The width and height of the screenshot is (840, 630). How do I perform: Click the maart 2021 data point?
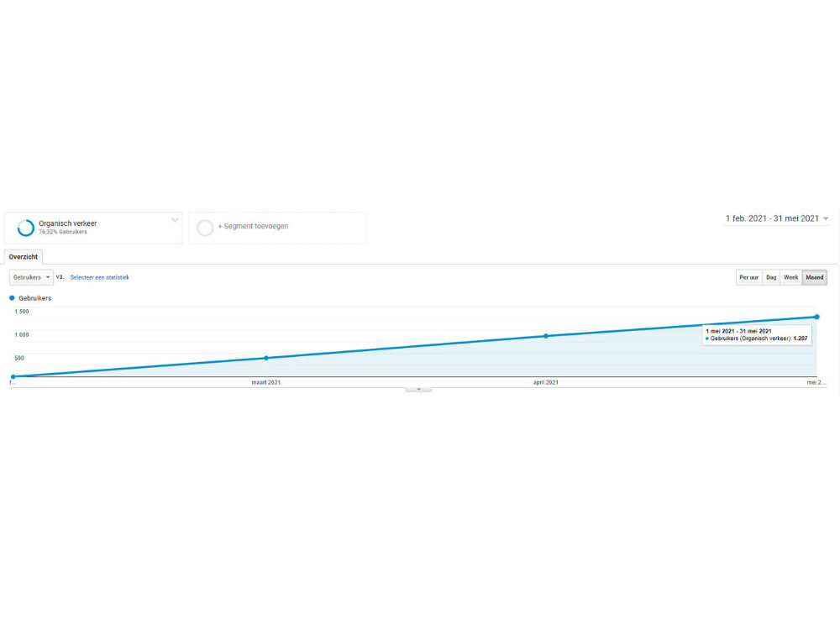tap(266, 358)
